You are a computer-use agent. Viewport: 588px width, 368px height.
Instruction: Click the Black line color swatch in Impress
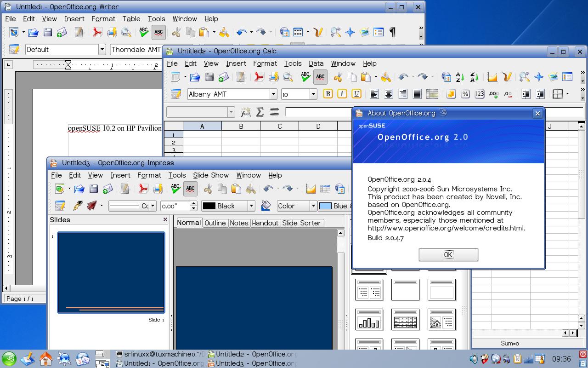pos(209,206)
